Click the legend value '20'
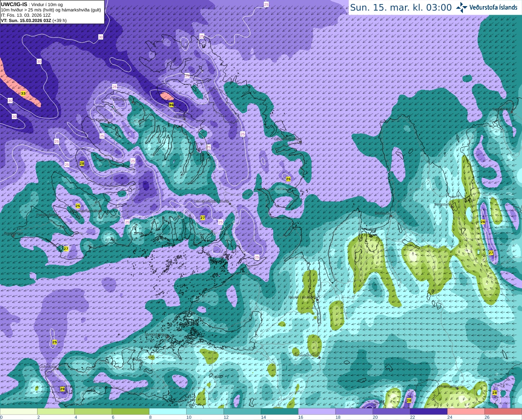The width and height of the screenshot is (522, 420). pos(375,417)
